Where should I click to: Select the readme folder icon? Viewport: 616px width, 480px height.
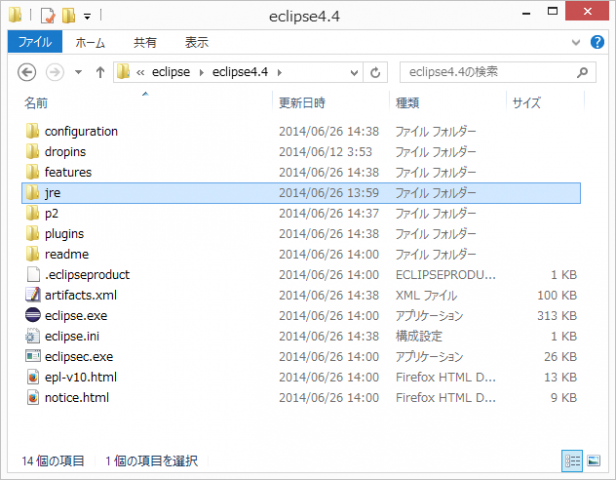pyautogui.click(x=32, y=254)
